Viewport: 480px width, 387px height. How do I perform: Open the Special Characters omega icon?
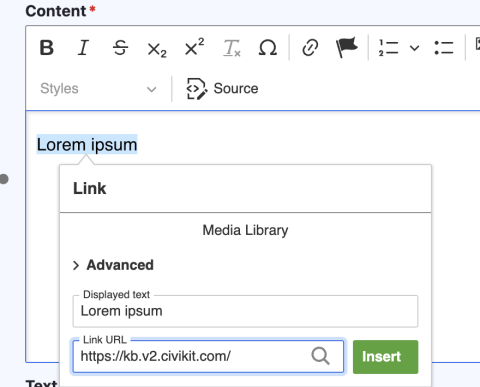(268, 48)
